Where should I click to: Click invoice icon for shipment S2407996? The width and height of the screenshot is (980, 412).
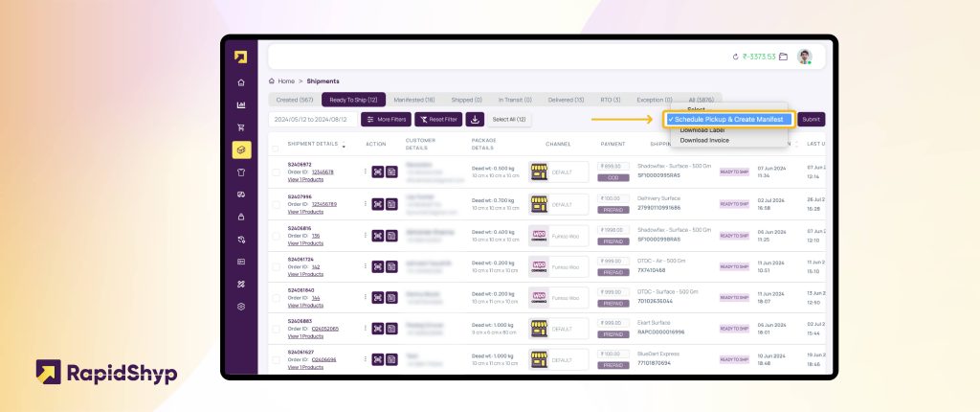pos(391,203)
